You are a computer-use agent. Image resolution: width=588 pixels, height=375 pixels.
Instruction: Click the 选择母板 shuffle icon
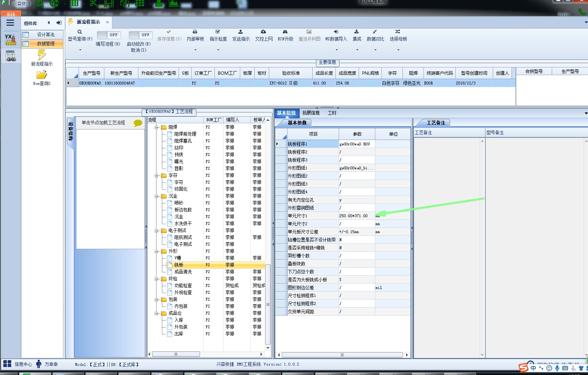click(x=398, y=32)
